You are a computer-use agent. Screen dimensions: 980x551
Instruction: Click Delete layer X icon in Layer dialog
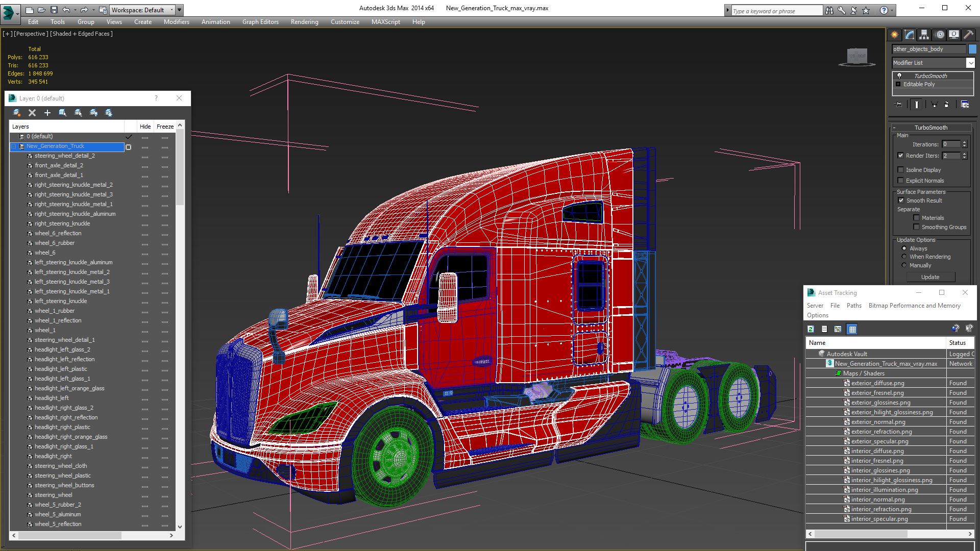click(32, 113)
